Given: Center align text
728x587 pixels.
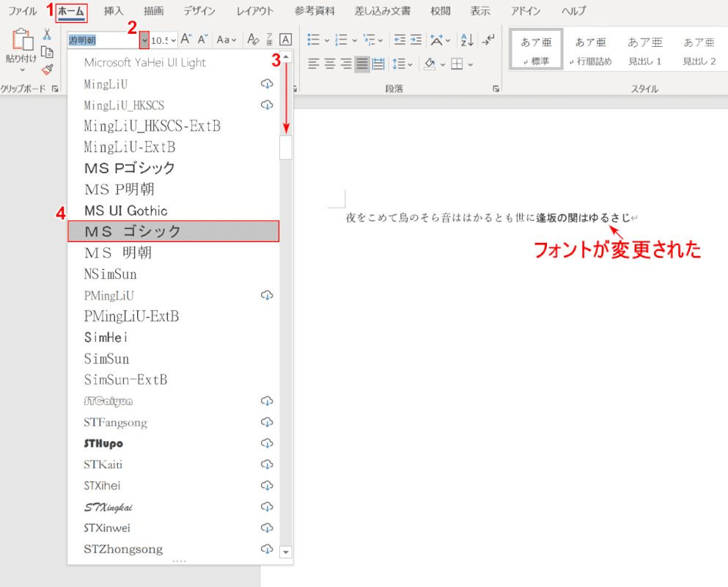Looking at the screenshot, I should 330,64.
